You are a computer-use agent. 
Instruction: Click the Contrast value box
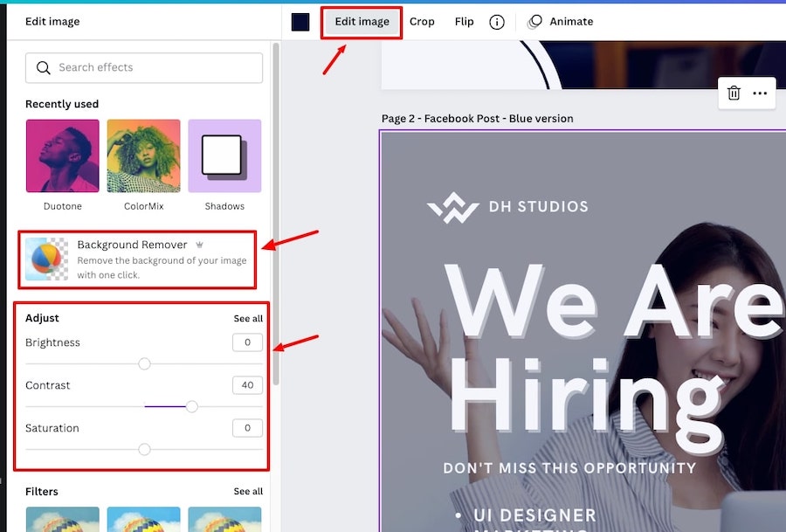(x=248, y=385)
